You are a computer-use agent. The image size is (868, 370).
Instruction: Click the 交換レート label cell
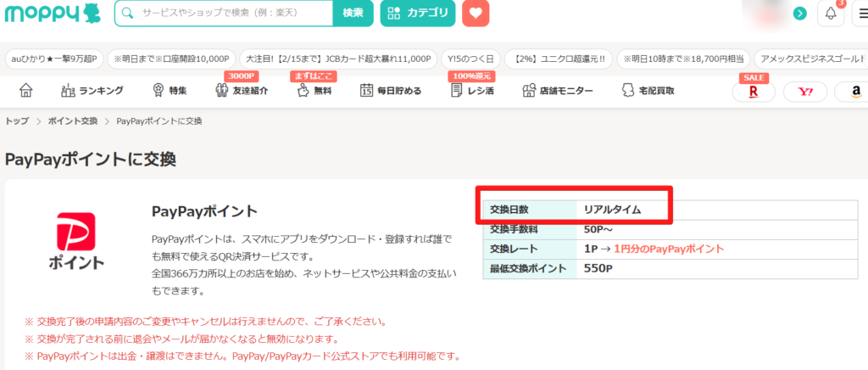point(530,249)
